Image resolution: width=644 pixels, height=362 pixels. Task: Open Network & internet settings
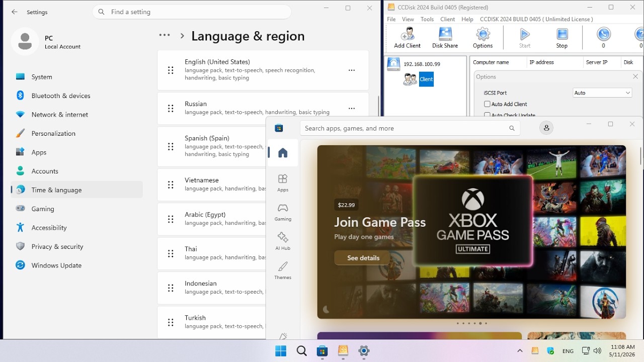click(x=76, y=115)
